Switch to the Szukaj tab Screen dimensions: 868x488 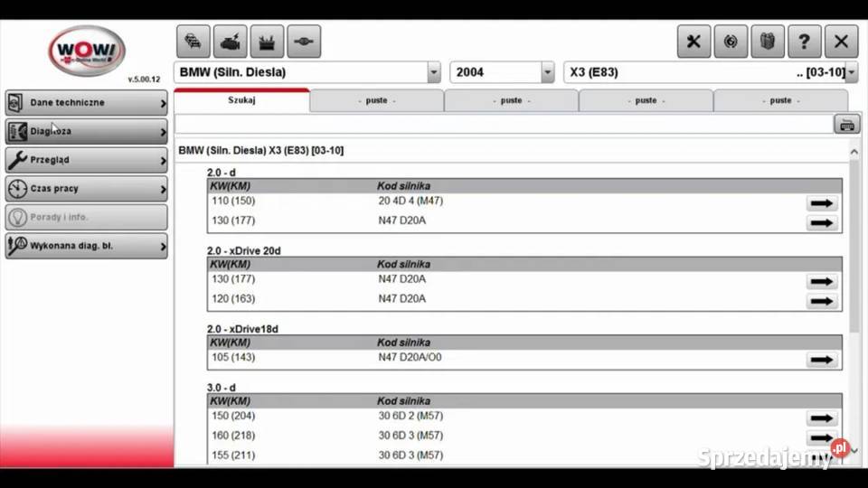[x=242, y=100]
